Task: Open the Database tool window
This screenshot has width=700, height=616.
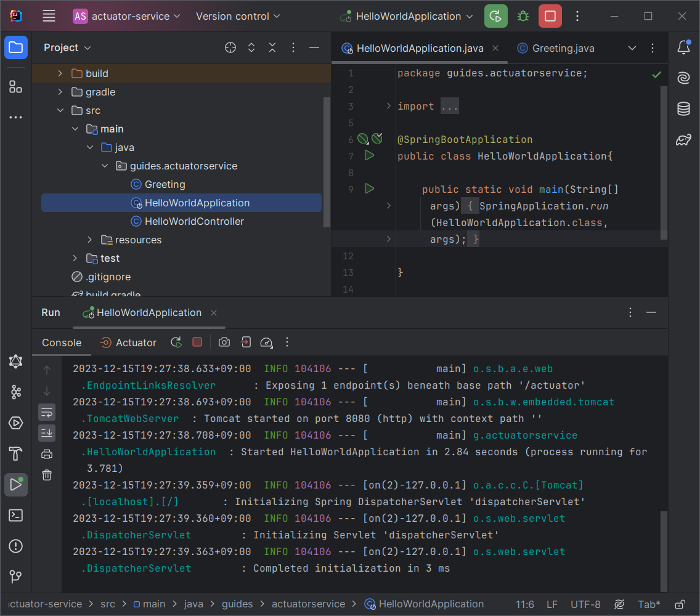Action: coord(683,108)
